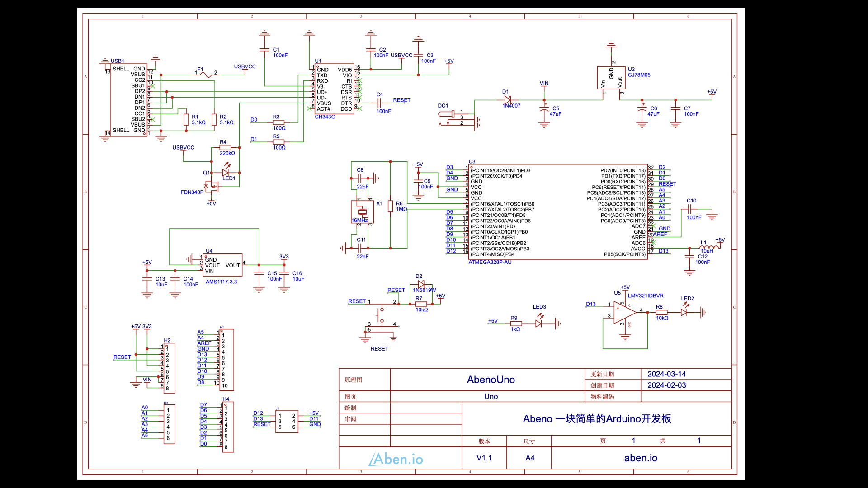Click the 1N4007 diode D1 symbol

coord(507,100)
